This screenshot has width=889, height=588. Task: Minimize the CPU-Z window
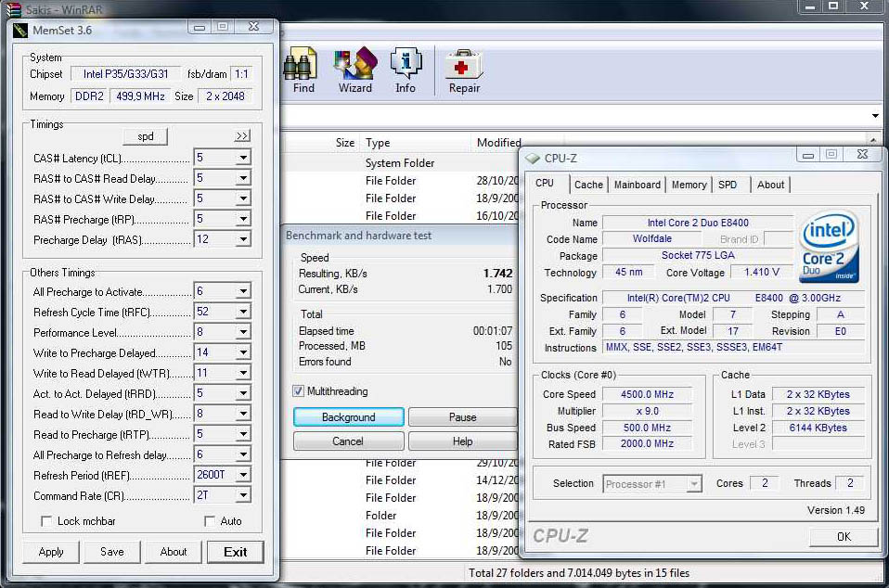(x=808, y=155)
